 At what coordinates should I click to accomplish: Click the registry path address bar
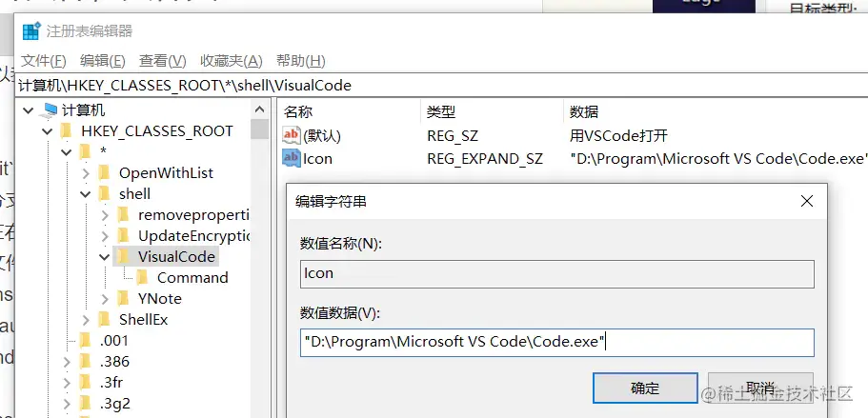click(443, 86)
